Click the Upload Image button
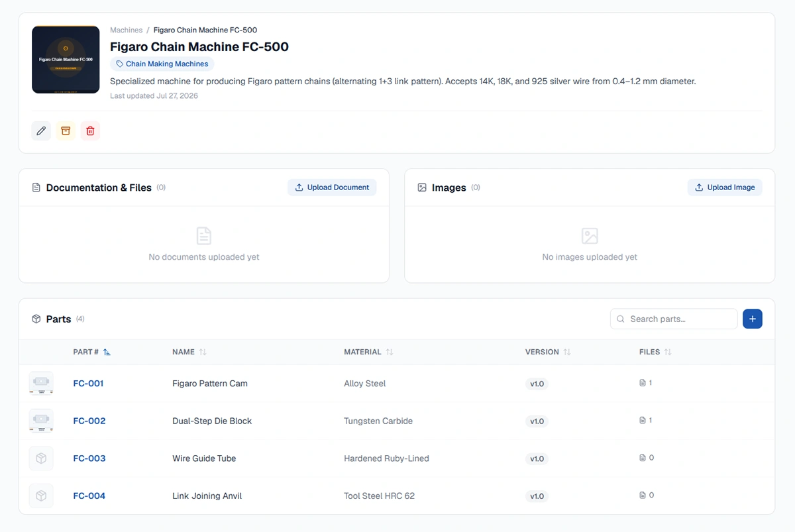The height and width of the screenshot is (532, 795). tap(725, 187)
